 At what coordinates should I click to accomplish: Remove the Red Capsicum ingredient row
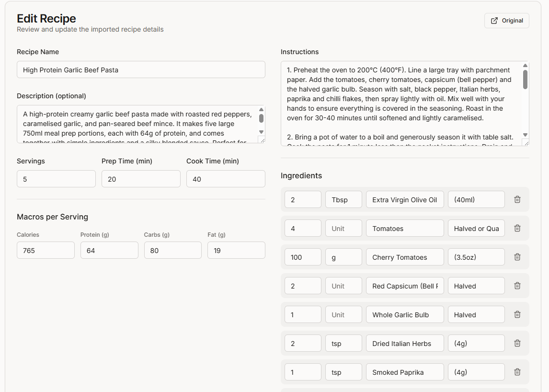pos(517,286)
